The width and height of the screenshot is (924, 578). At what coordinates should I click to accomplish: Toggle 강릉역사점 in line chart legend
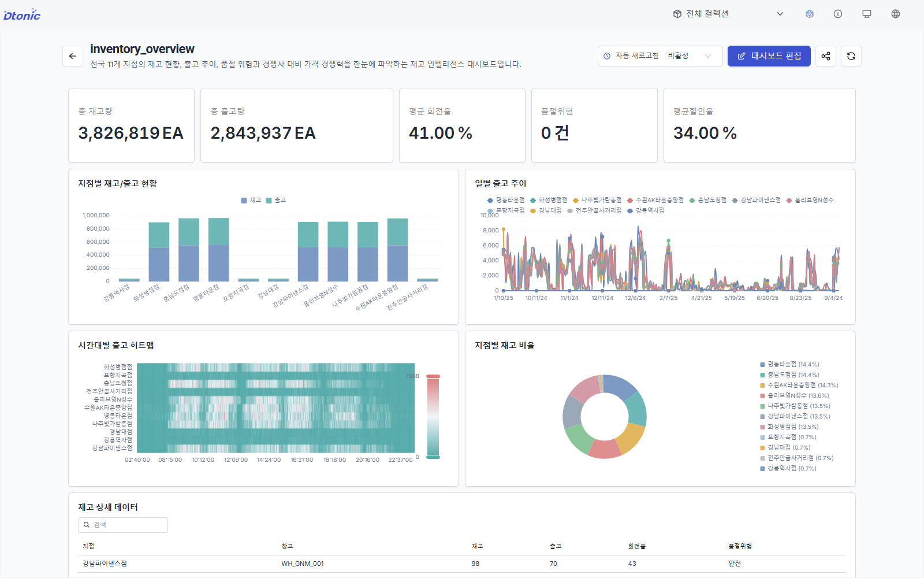click(x=646, y=210)
